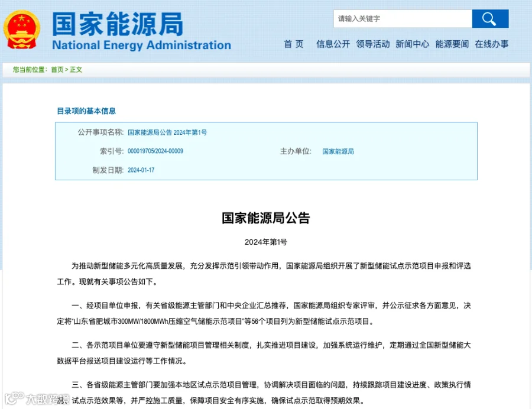Open the 信息公开 menu item
Image resolution: width=532 pixels, height=409 pixels.
pyautogui.click(x=333, y=44)
